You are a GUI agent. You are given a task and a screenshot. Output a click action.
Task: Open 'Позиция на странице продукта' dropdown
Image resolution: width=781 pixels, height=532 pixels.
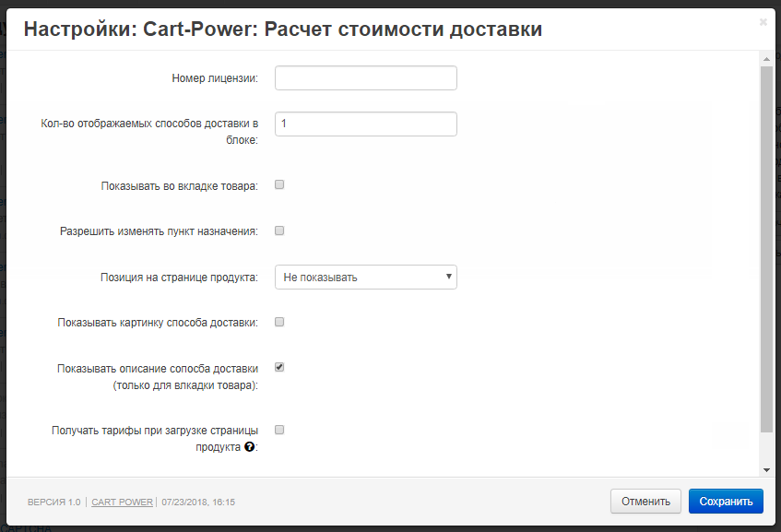tap(365, 277)
